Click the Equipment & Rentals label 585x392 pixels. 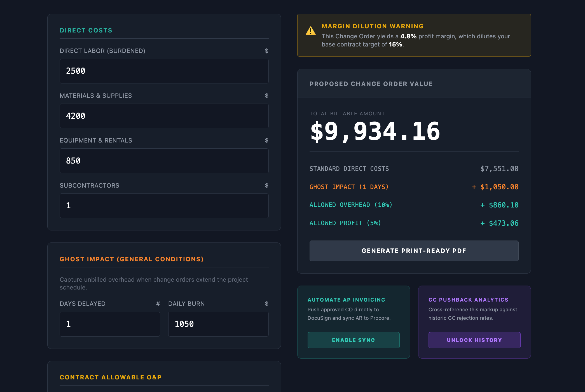(96, 141)
